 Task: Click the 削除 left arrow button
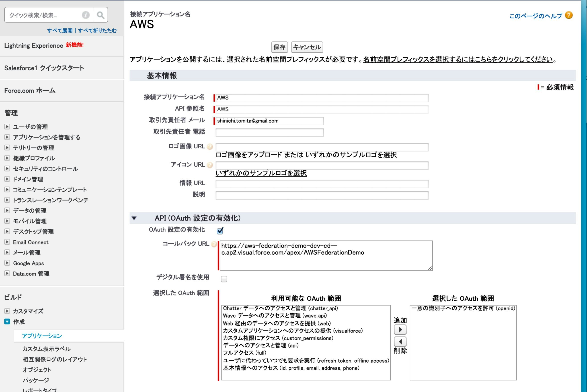pos(400,341)
